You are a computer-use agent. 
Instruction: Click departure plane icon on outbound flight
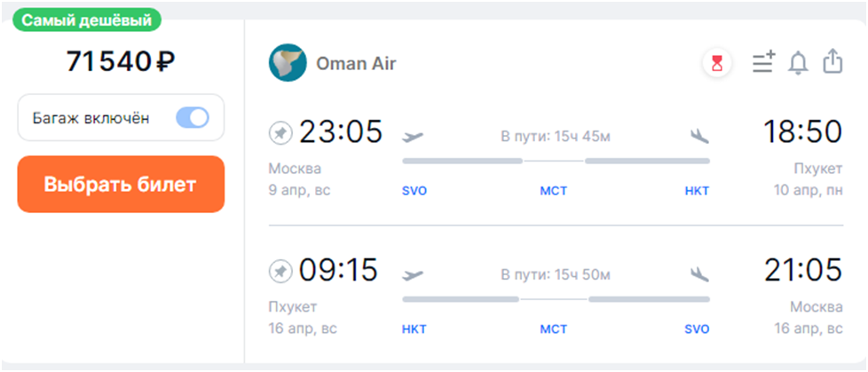(x=413, y=136)
